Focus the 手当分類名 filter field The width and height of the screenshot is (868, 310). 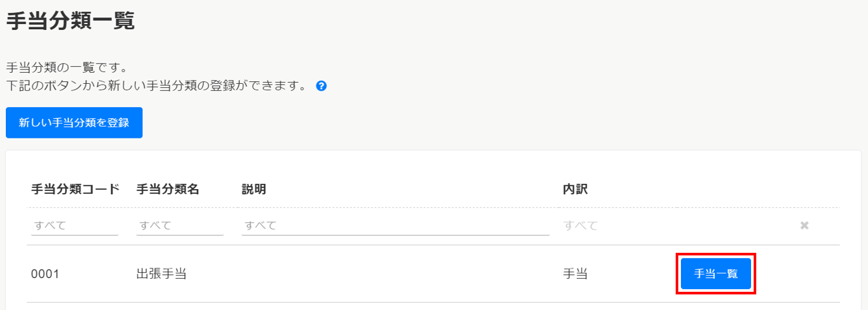click(180, 226)
